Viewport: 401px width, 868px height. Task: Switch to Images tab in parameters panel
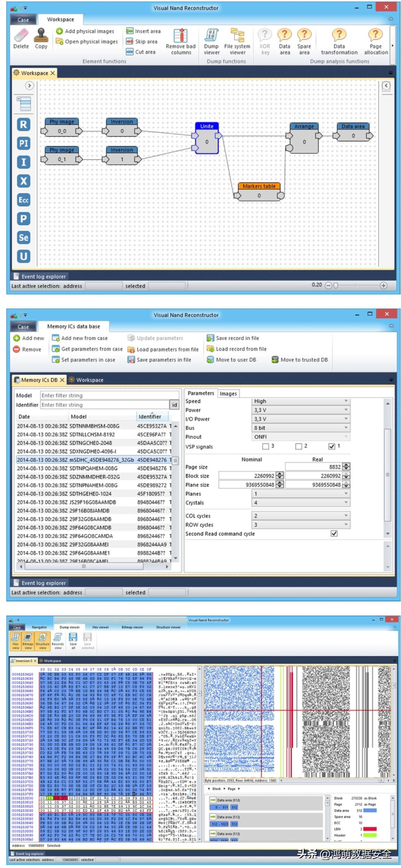(228, 394)
